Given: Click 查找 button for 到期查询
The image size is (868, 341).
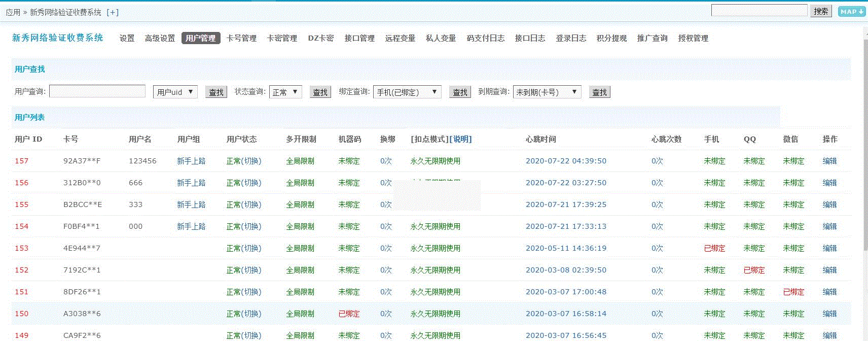Looking at the screenshot, I should point(599,92).
